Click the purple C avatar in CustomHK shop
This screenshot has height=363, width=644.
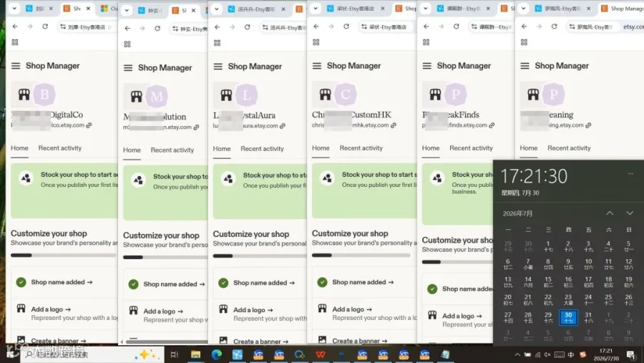(346, 94)
